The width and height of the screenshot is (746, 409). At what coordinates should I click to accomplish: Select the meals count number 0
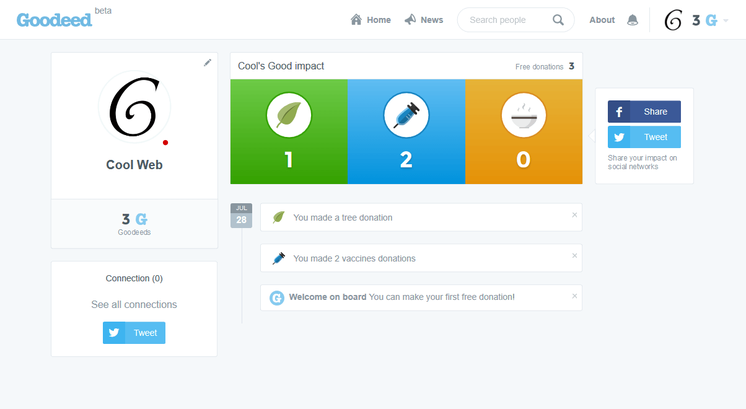coord(523,160)
